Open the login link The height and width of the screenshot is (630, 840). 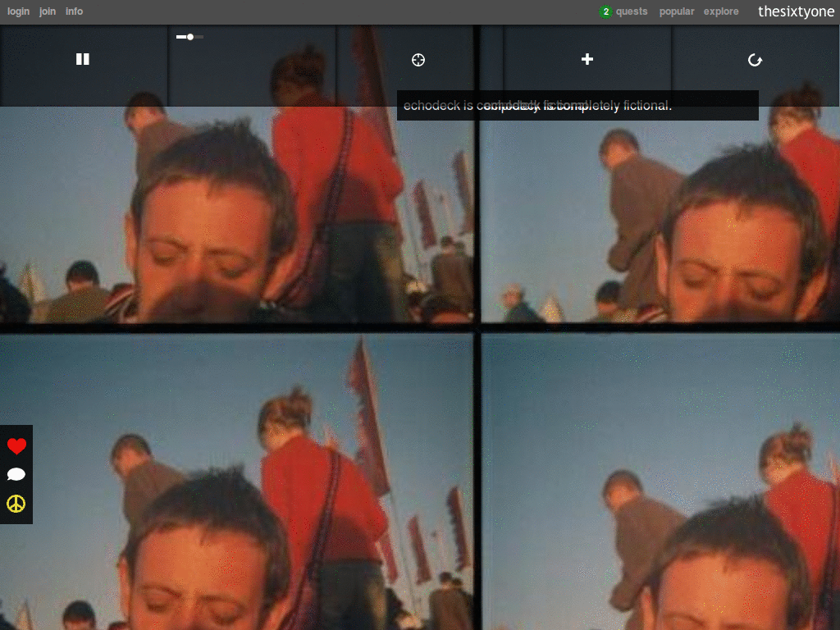[18, 11]
